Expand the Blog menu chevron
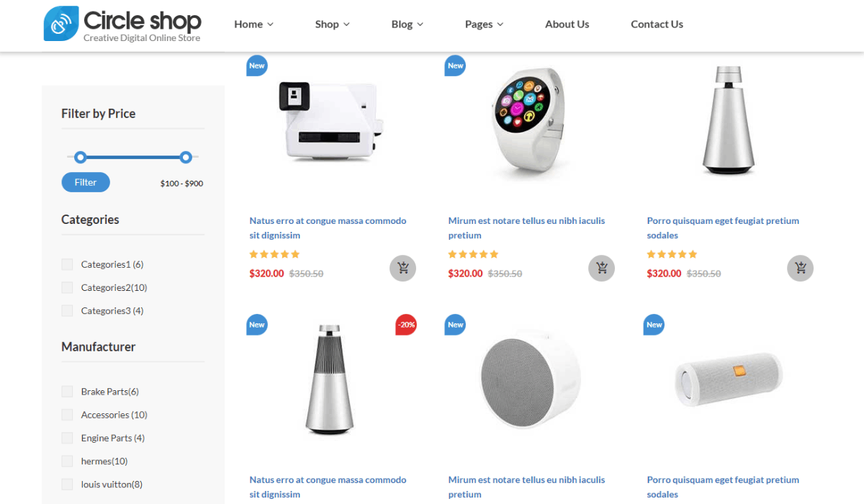Viewport: 864px width, 504px height. (420, 24)
